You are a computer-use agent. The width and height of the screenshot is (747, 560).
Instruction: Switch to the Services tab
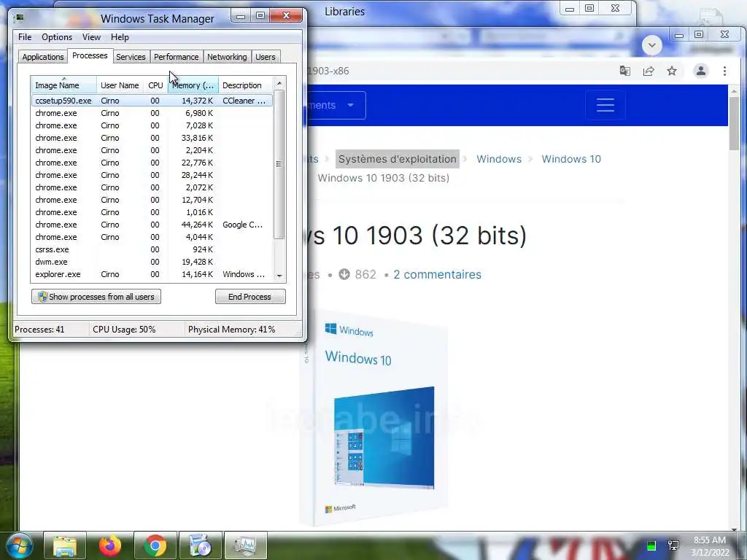(131, 57)
